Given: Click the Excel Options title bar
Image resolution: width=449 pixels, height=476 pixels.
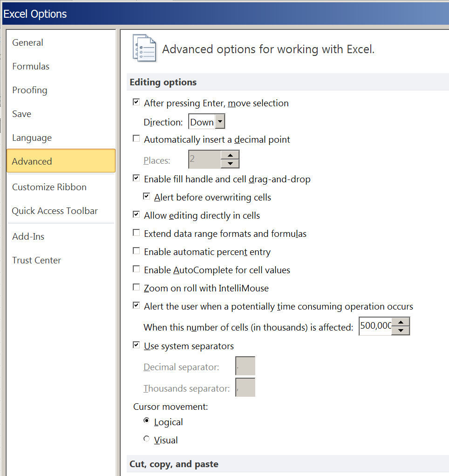Looking at the screenshot, I should tap(225, 14).
